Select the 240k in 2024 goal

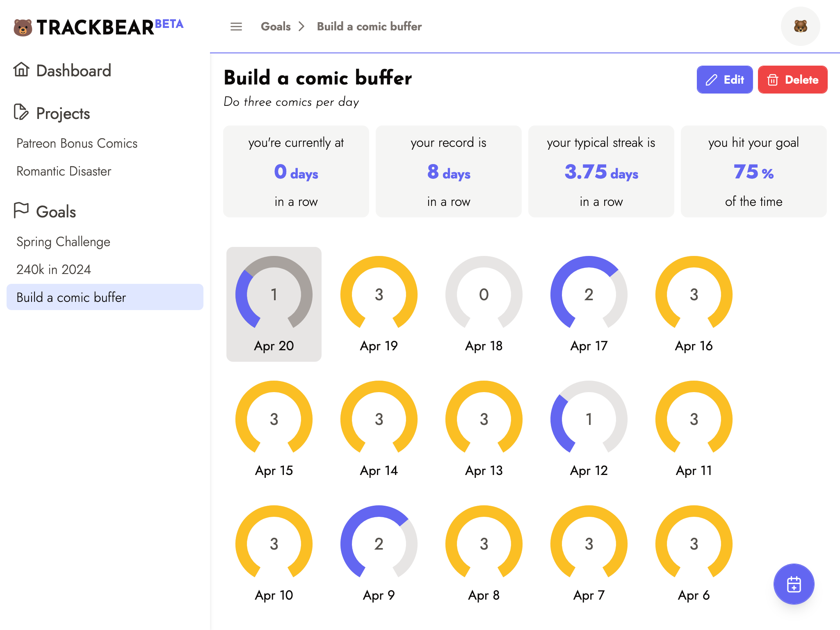[x=54, y=269]
